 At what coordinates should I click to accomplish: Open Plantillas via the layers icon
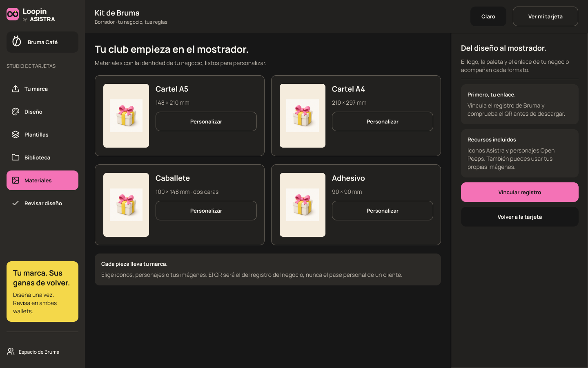[x=16, y=135]
